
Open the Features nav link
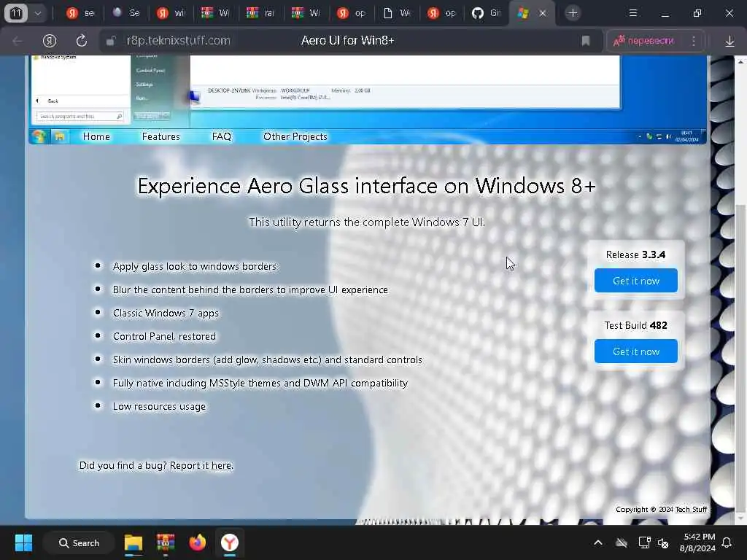click(161, 136)
